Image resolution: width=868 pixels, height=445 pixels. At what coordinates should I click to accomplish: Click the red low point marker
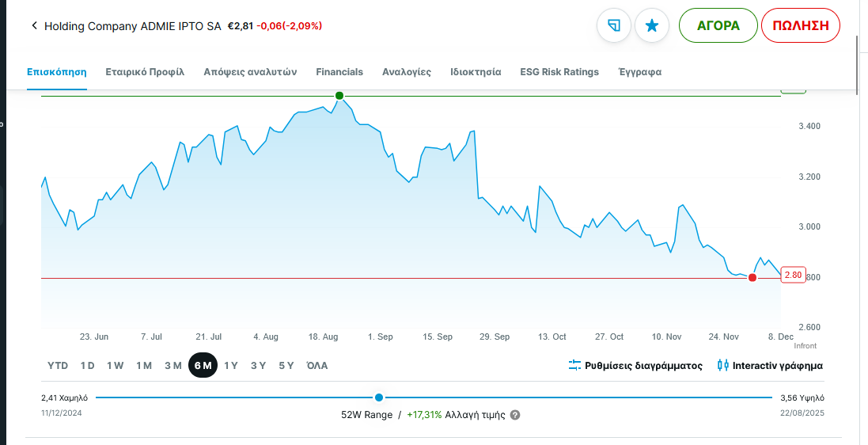[x=752, y=278]
